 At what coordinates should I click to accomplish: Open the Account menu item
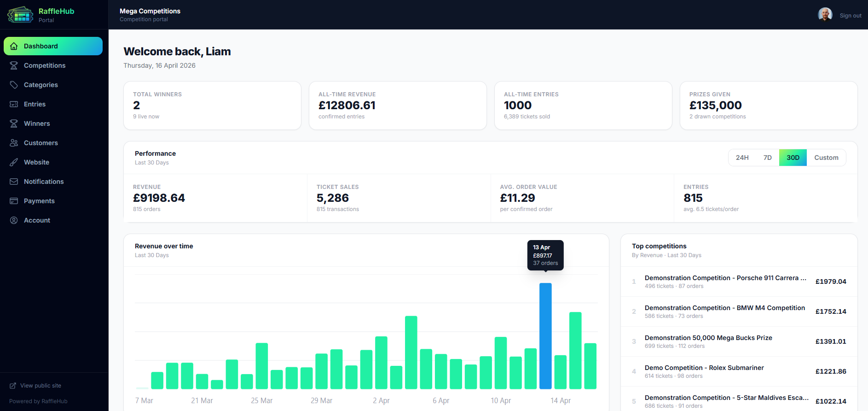pyautogui.click(x=37, y=220)
